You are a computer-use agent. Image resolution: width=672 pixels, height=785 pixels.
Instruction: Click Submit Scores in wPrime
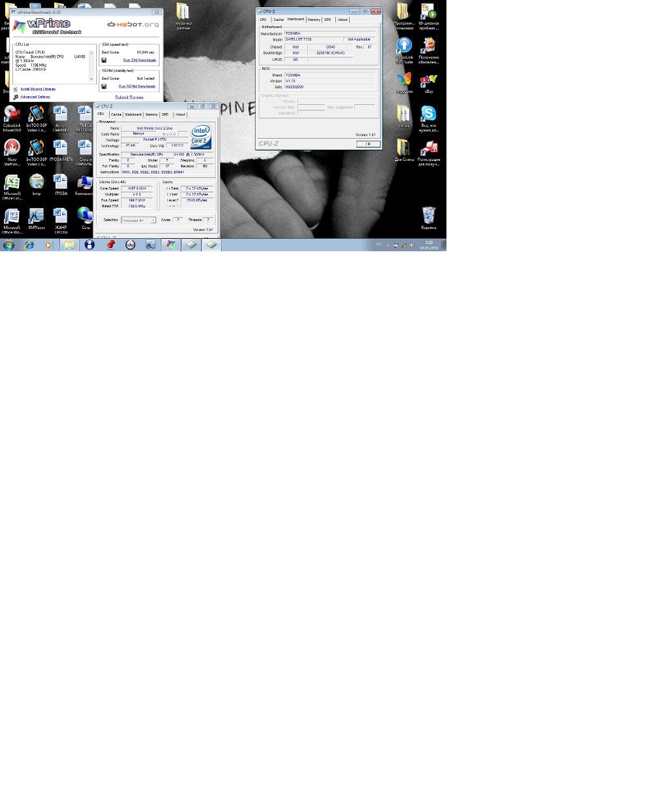pos(129,97)
